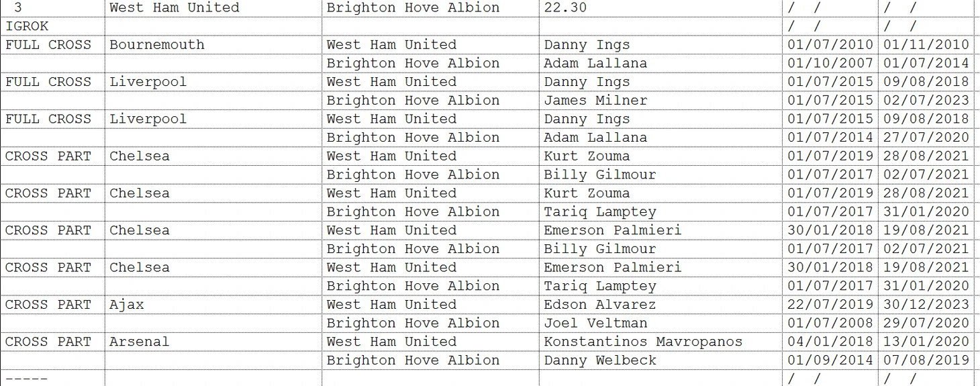The width and height of the screenshot is (980, 386).
Task: Select date 02/07/2023 cell
Action: coord(926,101)
